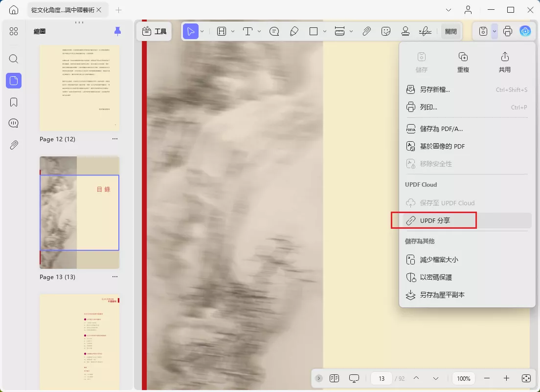Open the 工具 tools menu

tap(154, 32)
